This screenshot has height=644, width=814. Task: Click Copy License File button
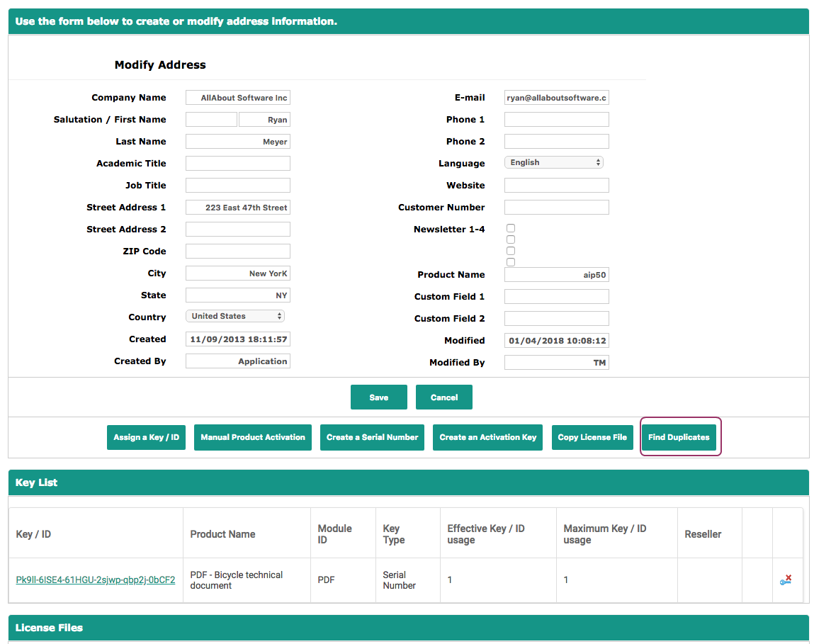click(592, 437)
